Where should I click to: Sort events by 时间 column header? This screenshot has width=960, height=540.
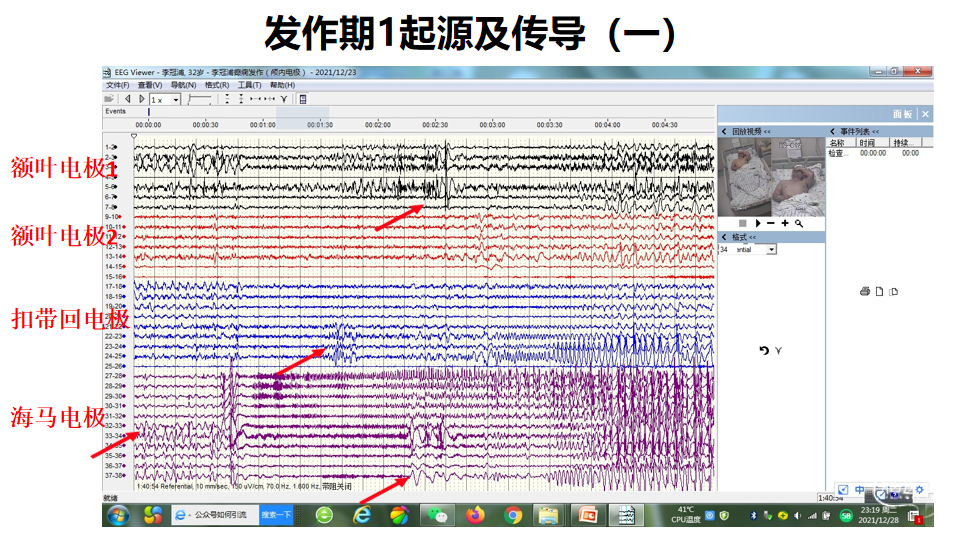point(874,143)
